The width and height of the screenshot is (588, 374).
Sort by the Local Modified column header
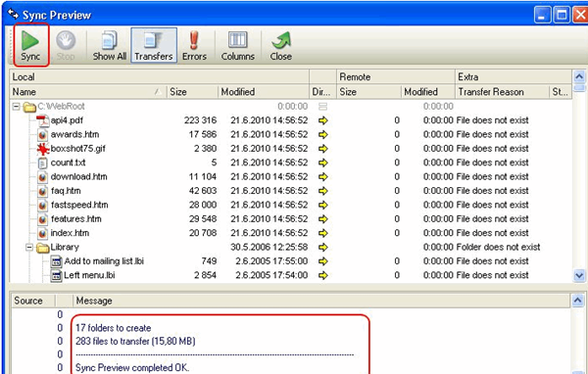click(264, 92)
